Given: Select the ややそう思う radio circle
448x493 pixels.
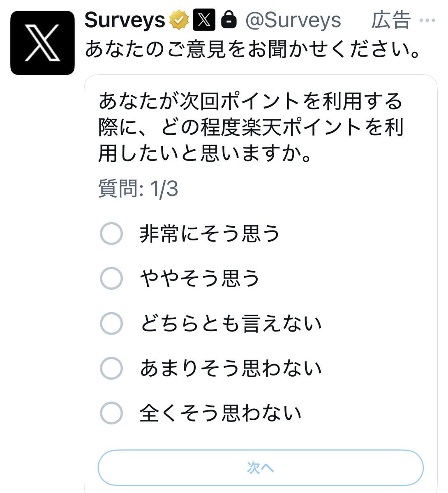Looking at the screenshot, I should [x=111, y=278].
